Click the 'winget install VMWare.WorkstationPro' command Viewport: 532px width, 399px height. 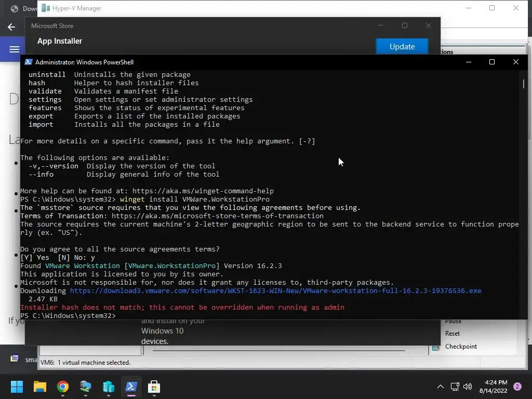click(195, 199)
